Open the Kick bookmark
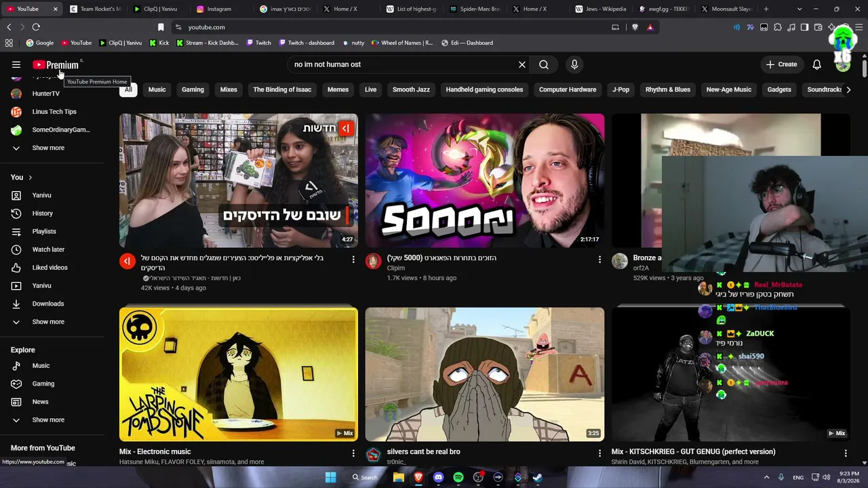Image resolution: width=868 pixels, height=488 pixels. point(159,43)
